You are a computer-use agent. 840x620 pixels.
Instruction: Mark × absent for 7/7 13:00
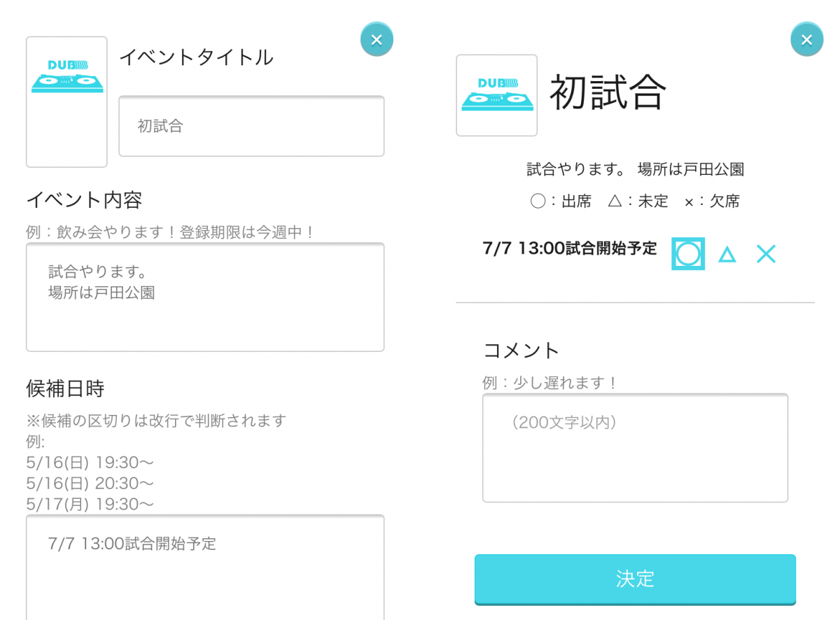tap(766, 254)
